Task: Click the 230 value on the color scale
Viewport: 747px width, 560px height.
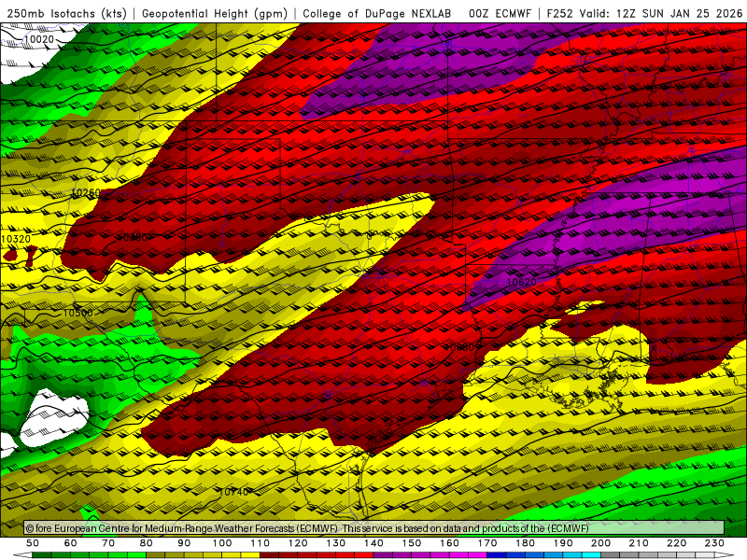Action: click(714, 543)
